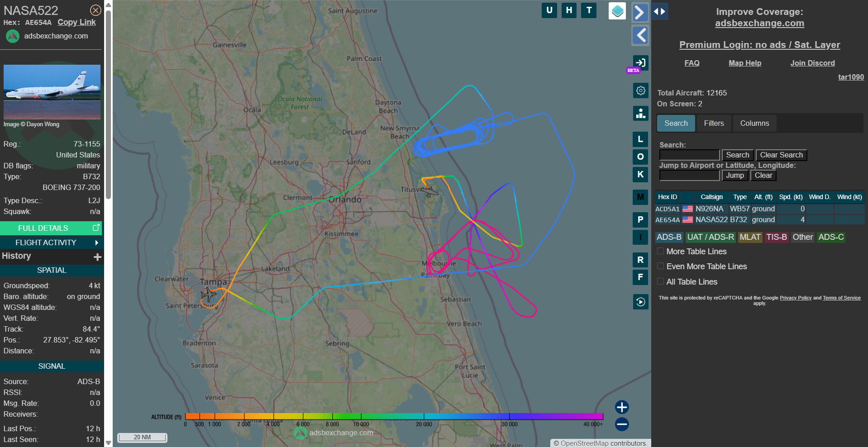Click the replay history playback icon
This screenshot has width=868, height=447.
(640, 302)
